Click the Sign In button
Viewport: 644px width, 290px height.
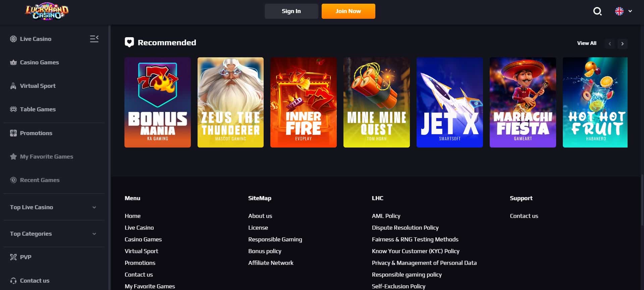291,11
